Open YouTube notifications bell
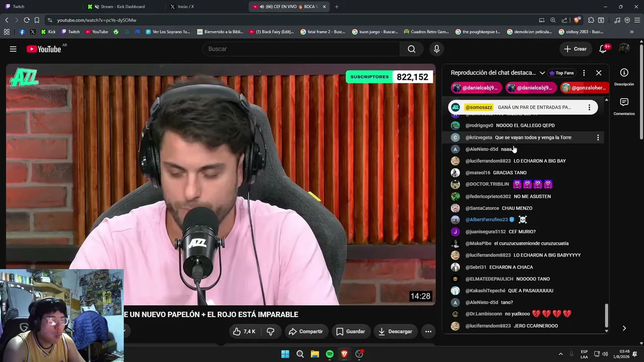 click(603, 49)
